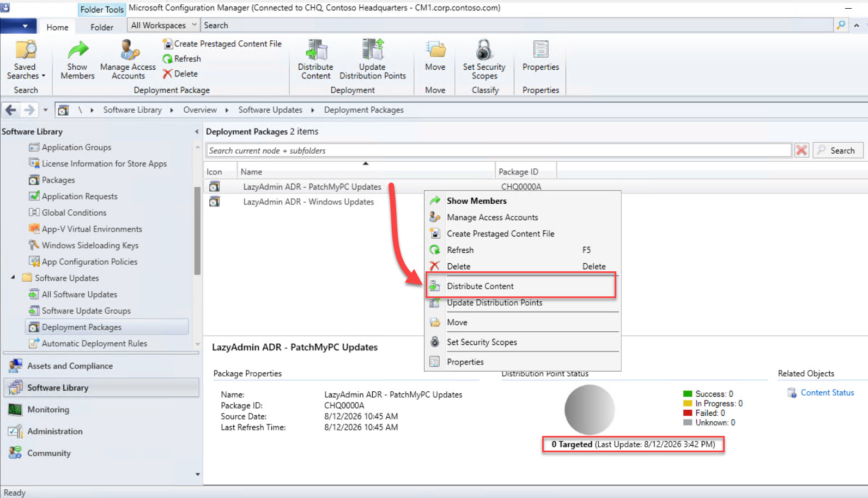Open navigation history dropdown arrow
This screenshot has width=868, height=498.
[45, 110]
